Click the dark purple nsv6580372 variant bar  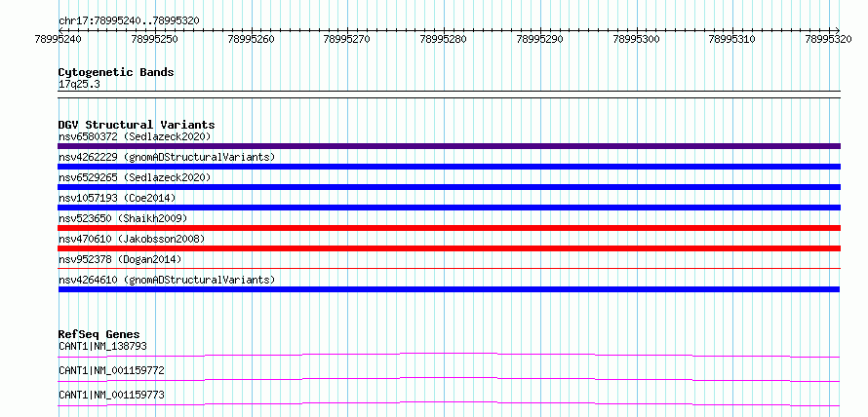[x=449, y=146]
